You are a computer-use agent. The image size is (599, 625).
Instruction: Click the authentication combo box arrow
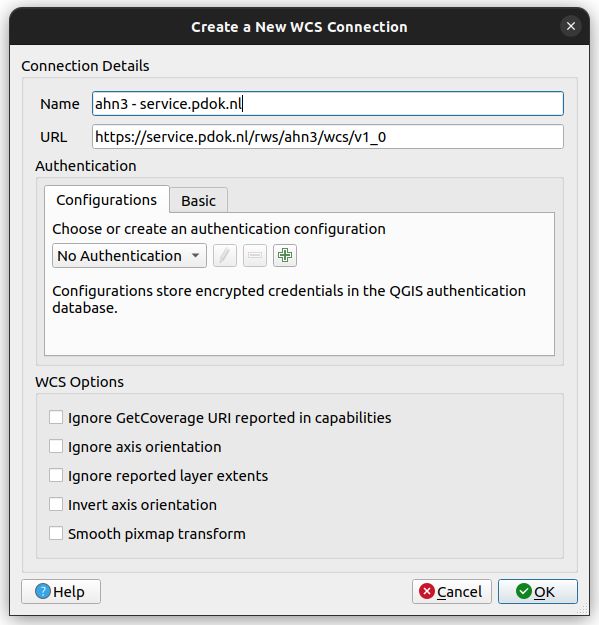[195, 256]
